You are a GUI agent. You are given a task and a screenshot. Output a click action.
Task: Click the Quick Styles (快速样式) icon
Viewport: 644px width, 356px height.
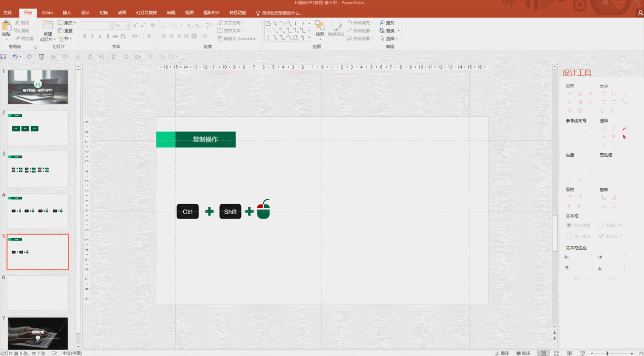point(336,26)
